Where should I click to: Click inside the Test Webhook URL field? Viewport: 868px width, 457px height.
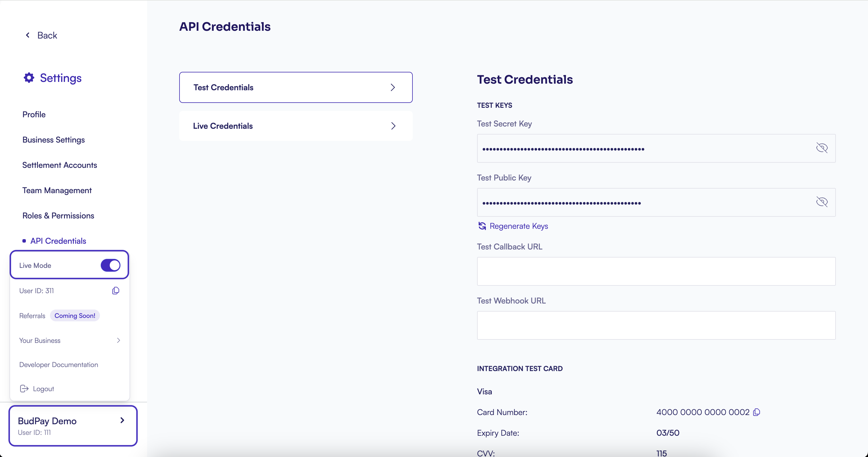pyautogui.click(x=656, y=325)
